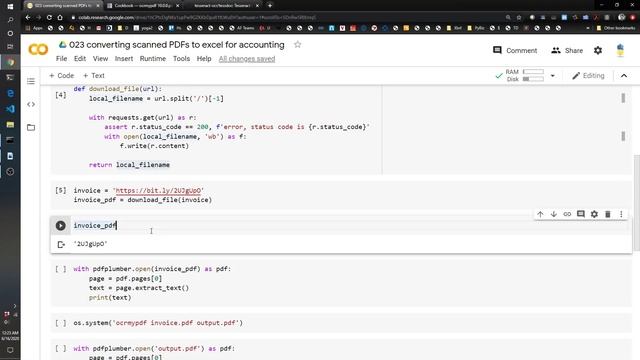Open the code snippets sidebar icon
640x360 pixels.
31,104
